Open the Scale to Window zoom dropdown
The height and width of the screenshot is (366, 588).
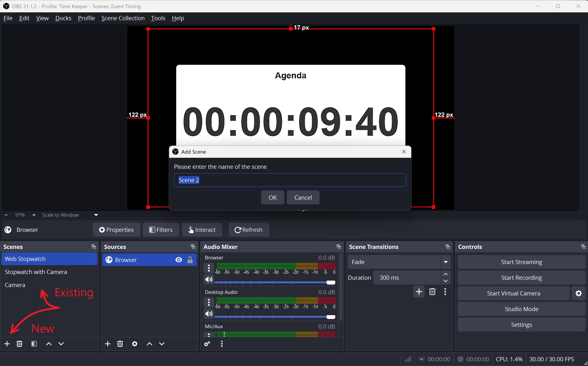tap(96, 215)
